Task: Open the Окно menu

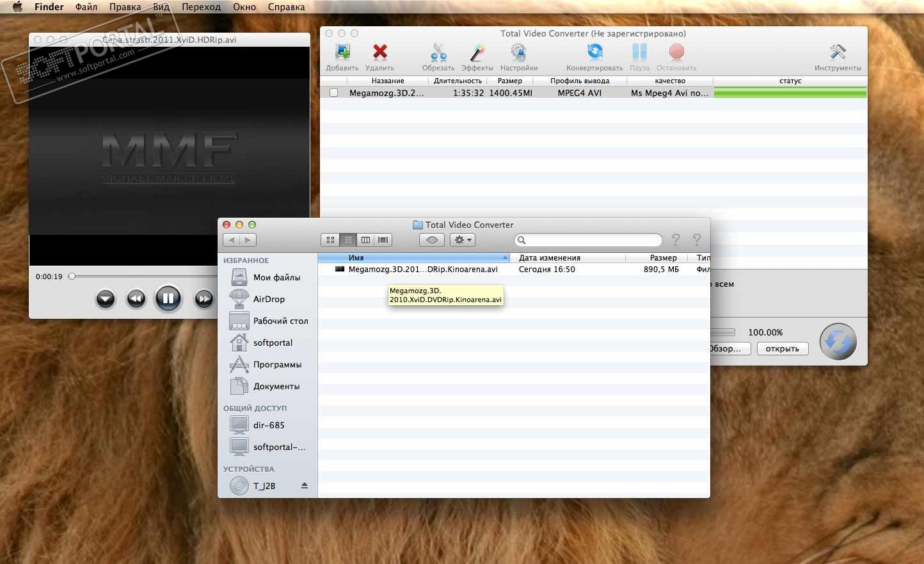Action: tap(244, 7)
